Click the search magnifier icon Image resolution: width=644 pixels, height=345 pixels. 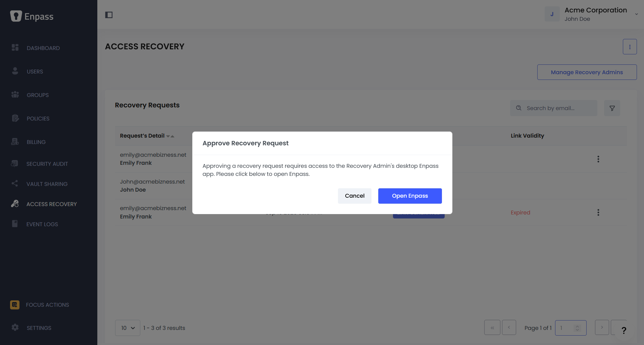point(519,108)
